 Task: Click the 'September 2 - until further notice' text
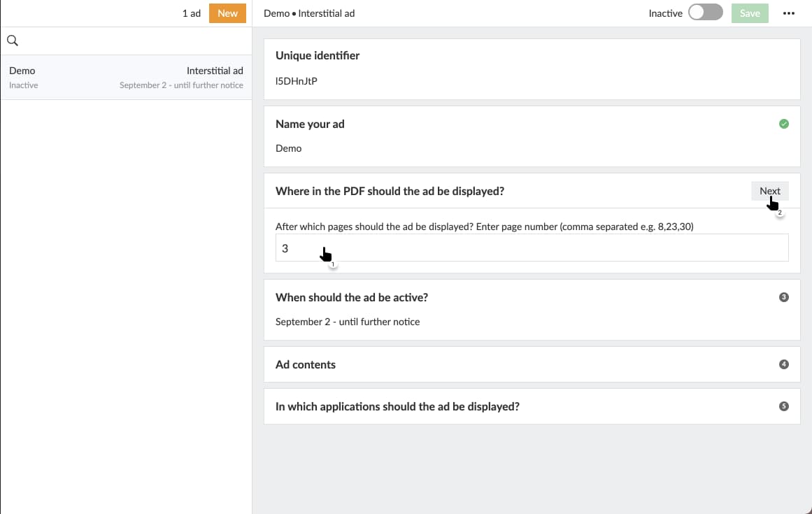(348, 322)
